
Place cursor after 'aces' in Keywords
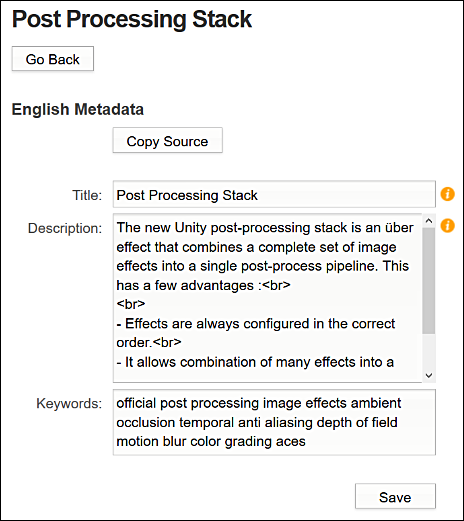pyautogui.click(x=306, y=442)
